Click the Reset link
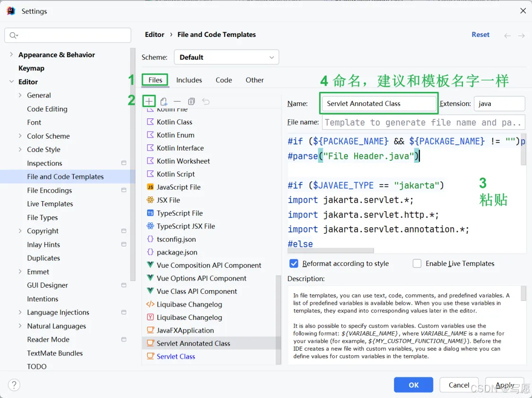The width and height of the screenshot is (532, 398). click(x=480, y=34)
